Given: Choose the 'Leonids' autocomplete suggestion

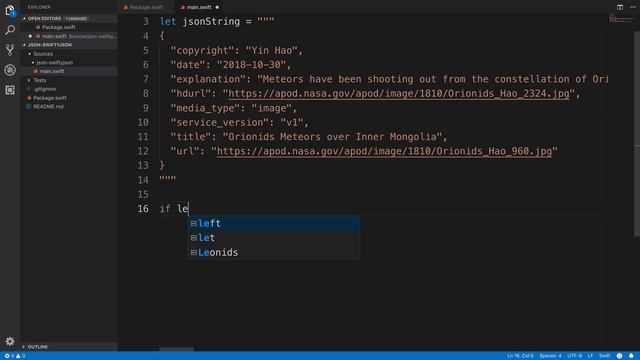Looking at the screenshot, I should pos(273,252).
